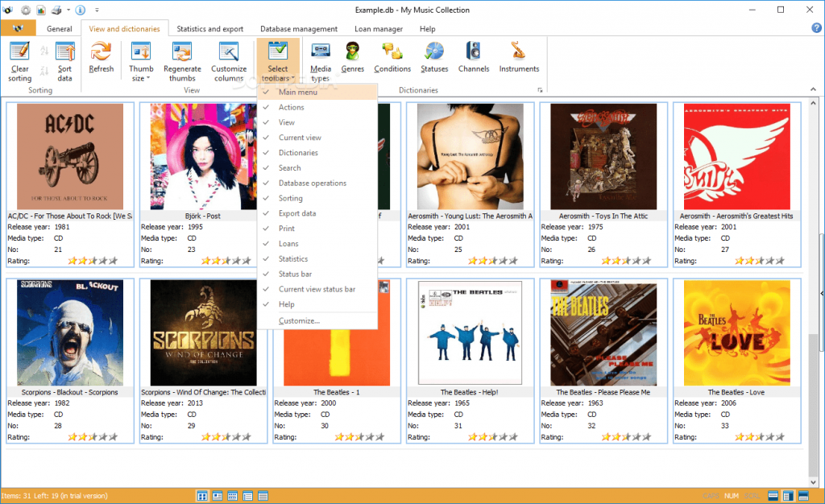The width and height of the screenshot is (825, 504).
Task: Select the AC/DC album thumbnail
Action: pyautogui.click(x=70, y=157)
